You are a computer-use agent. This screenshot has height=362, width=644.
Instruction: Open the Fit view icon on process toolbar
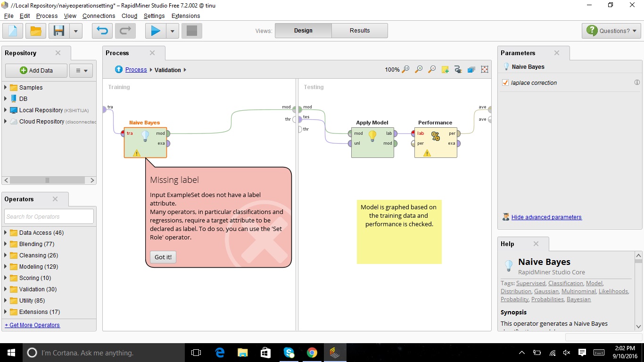[484, 69]
